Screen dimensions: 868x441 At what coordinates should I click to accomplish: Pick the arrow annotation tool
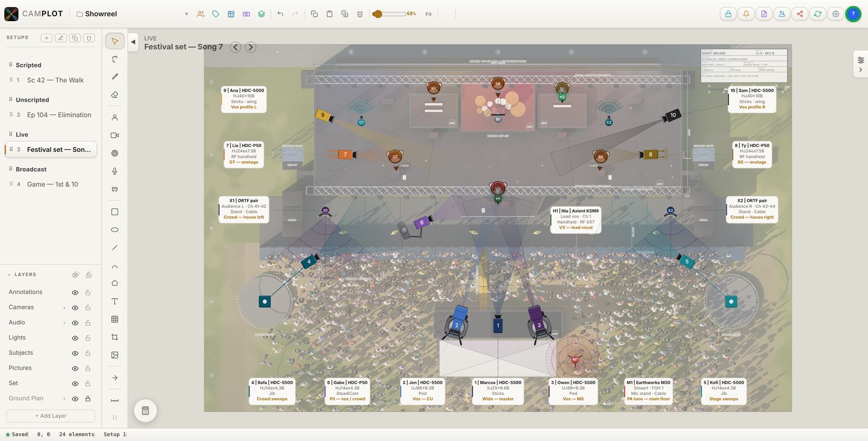tap(114, 378)
